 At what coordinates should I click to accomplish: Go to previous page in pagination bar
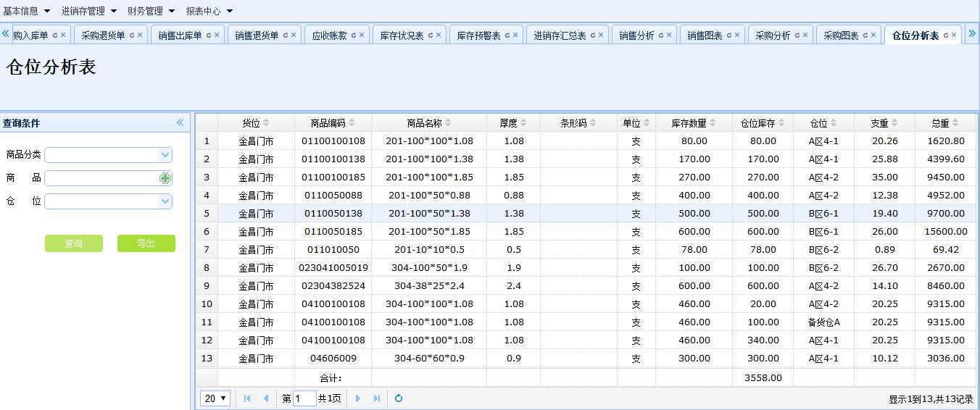(x=266, y=398)
